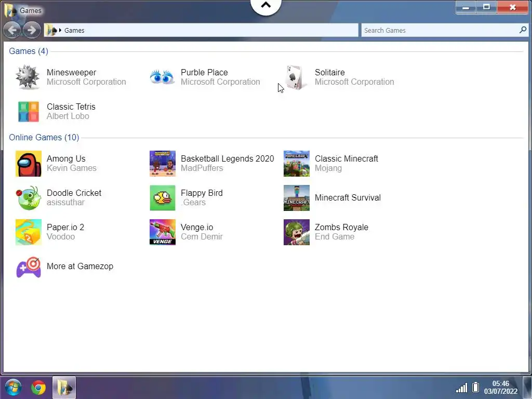Screen dimensions: 532x399
Task: Check the network signal tray icon
Action: [461, 388]
